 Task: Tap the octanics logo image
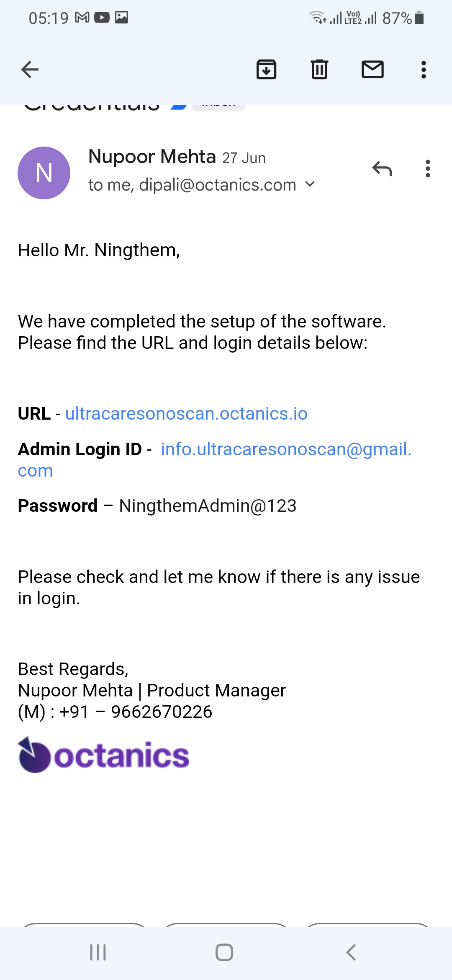point(104,755)
